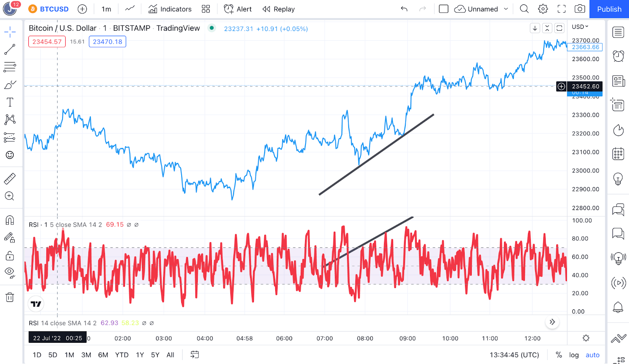
Task: Toggle percent scale mode
Action: click(559, 355)
